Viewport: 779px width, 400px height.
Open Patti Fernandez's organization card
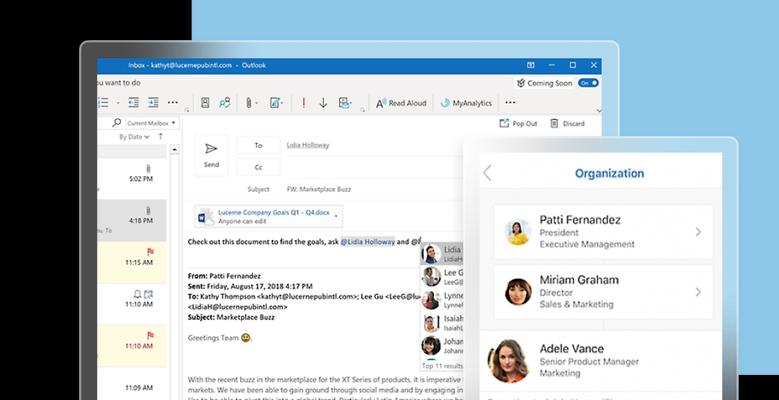pos(603,232)
